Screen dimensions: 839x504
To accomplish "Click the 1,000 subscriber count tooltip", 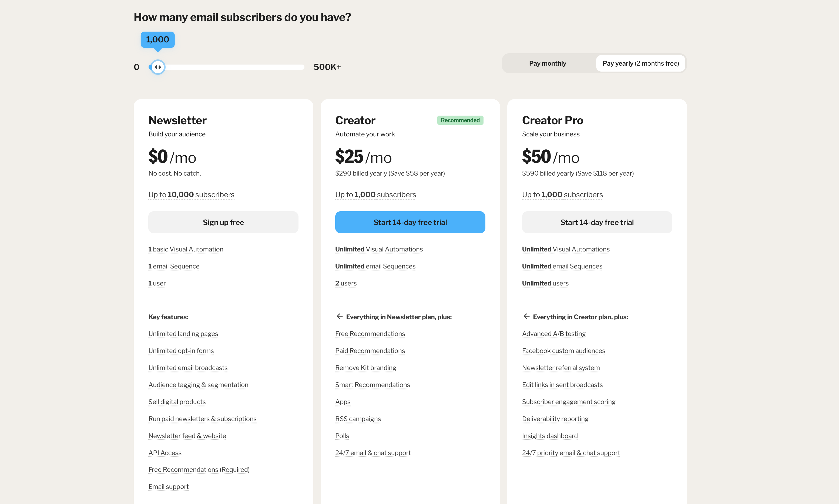I will coord(157,40).
